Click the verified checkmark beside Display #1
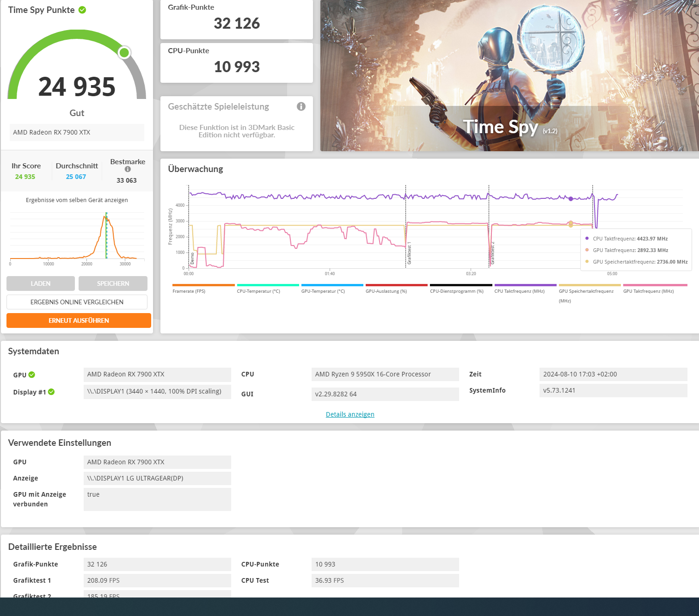Viewport: 699px width, 616px height. [x=51, y=392]
